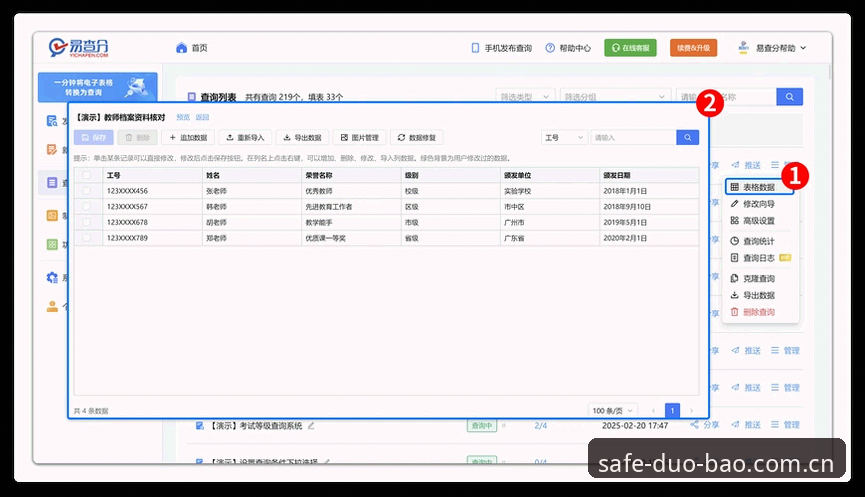Toggle the select-all header checkbox

click(x=87, y=175)
